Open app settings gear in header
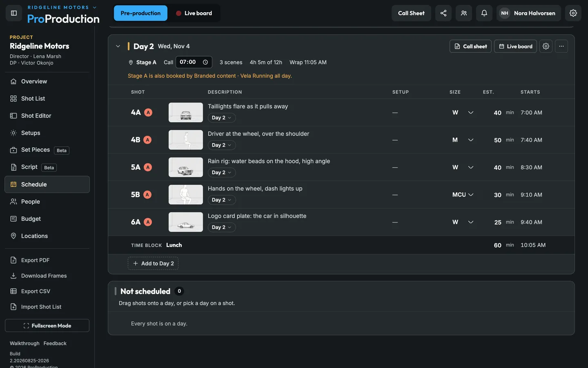588x368 pixels. pyautogui.click(x=573, y=13)
